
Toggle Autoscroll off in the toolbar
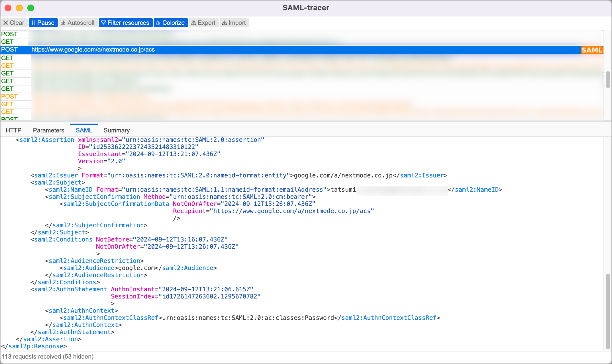(x=78, y=23)
